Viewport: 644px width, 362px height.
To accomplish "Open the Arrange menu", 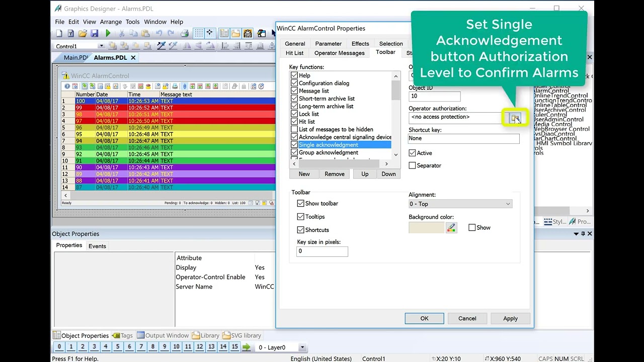I will coord(111,22).
